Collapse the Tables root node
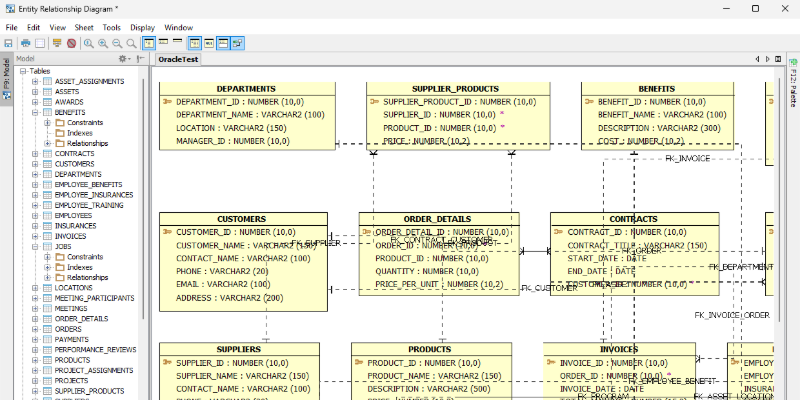This screenshot has height=400, width=800. (x=23, y=71)
